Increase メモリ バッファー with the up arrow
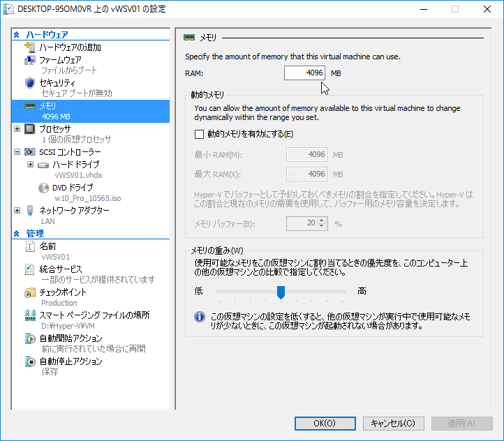The width and height of the screenshot is (504, 441). (x=322, y=221)
